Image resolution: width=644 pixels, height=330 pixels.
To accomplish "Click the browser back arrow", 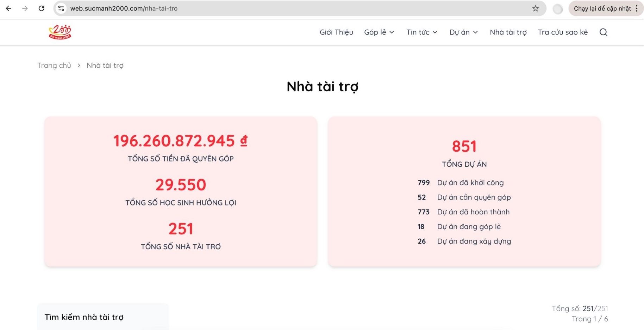I will coord(8,8).
